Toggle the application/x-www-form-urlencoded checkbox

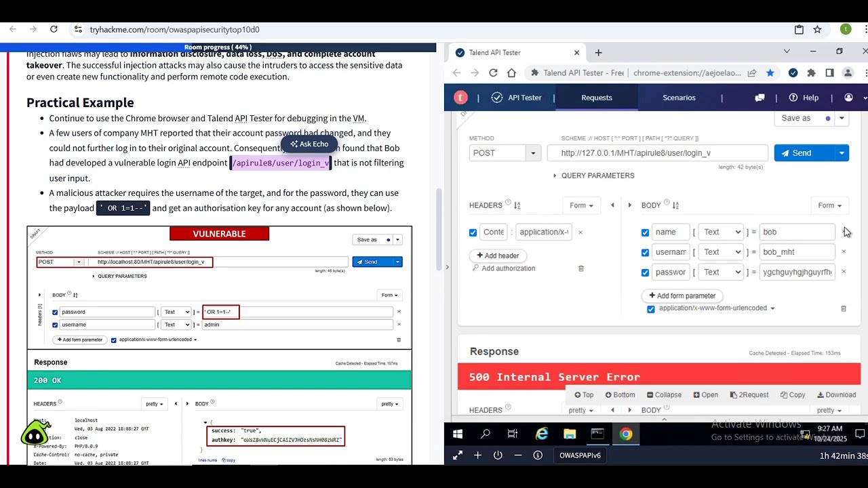(651, 309)
